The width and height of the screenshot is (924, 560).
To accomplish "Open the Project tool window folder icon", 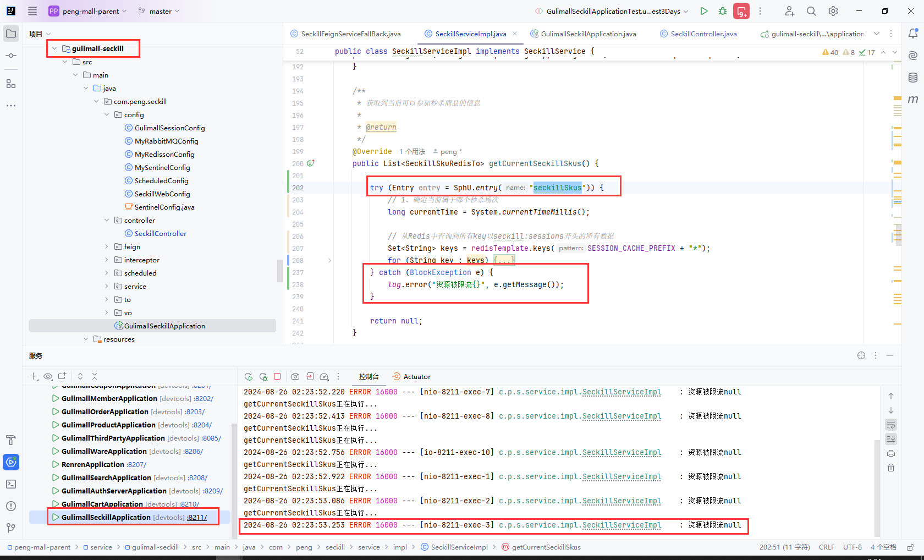I will (11, 34).
